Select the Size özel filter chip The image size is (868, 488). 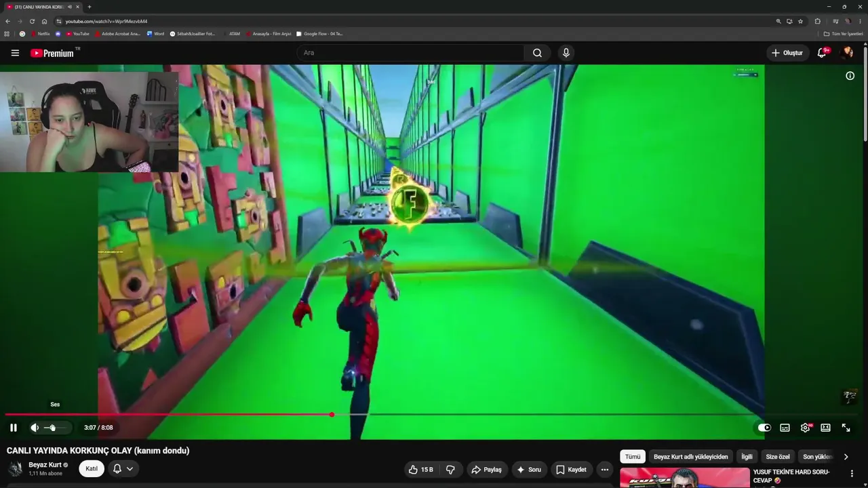tap(778, 457)
